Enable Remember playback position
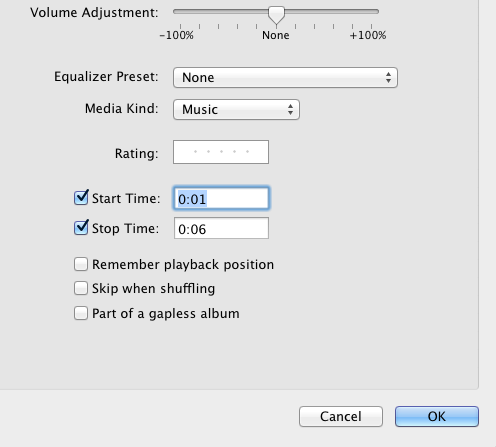Image resolution: width=496 pixels, height=447 pixels. [81, 264]
